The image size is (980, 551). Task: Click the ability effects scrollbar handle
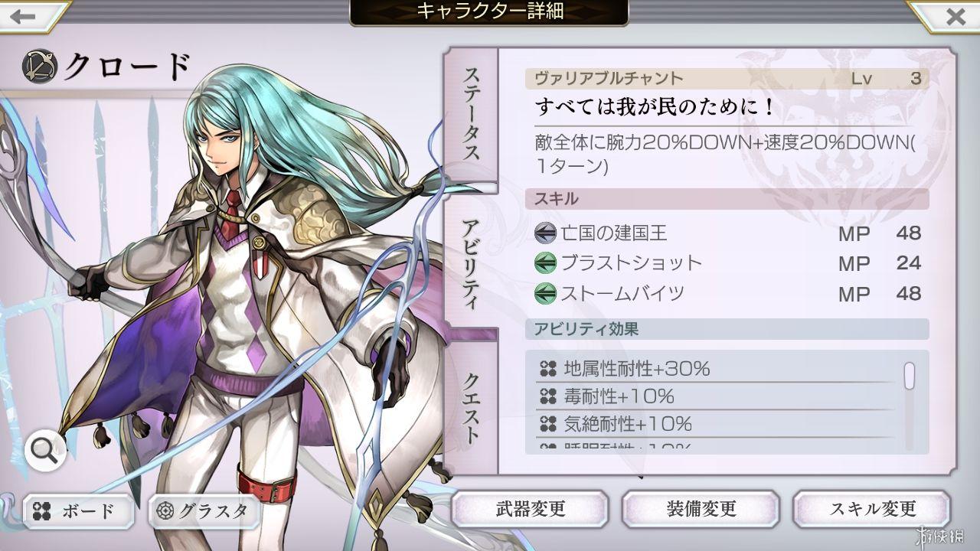[x=910, y=376]
